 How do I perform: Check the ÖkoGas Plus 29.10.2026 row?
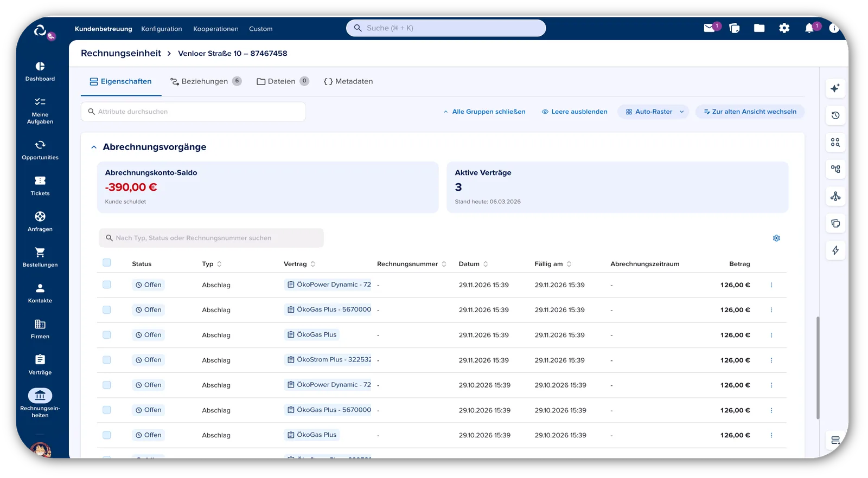(107, 435)
